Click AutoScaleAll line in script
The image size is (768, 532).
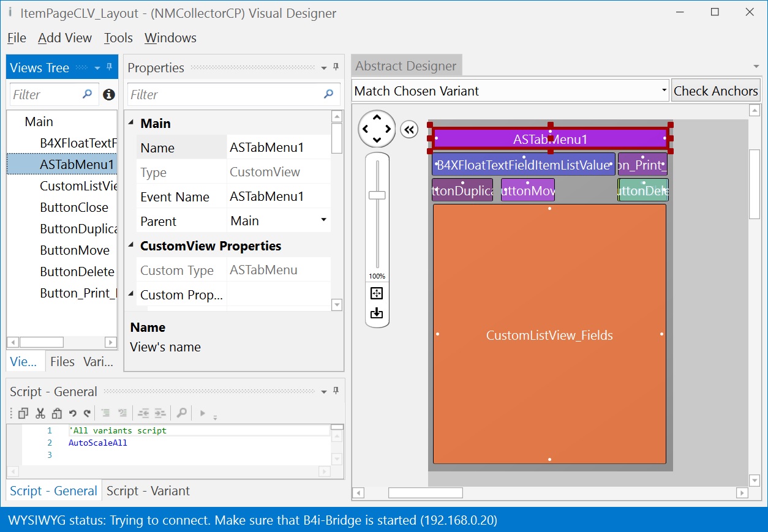(x=97, y=443)
